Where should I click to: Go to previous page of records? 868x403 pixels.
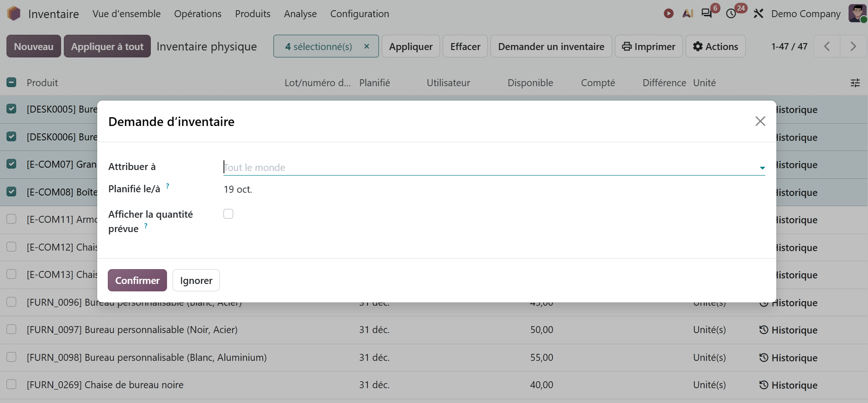(x=827, y=46)
